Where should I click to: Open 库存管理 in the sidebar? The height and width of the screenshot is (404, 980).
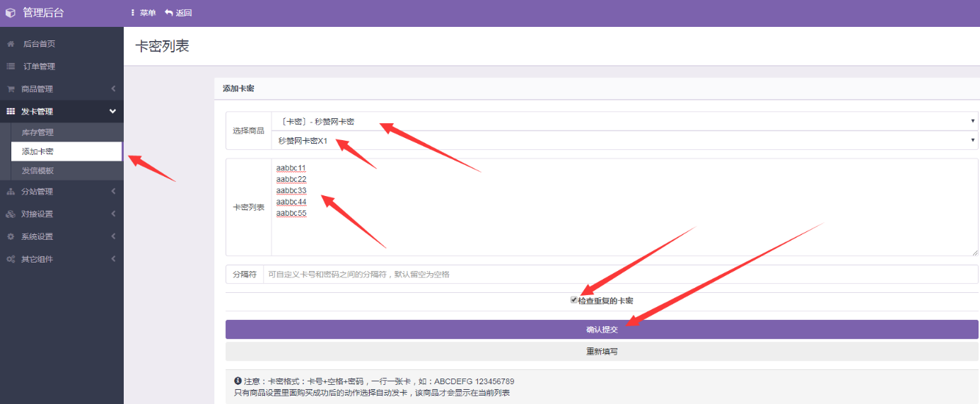pyautogui.click(x=37, y=132)
